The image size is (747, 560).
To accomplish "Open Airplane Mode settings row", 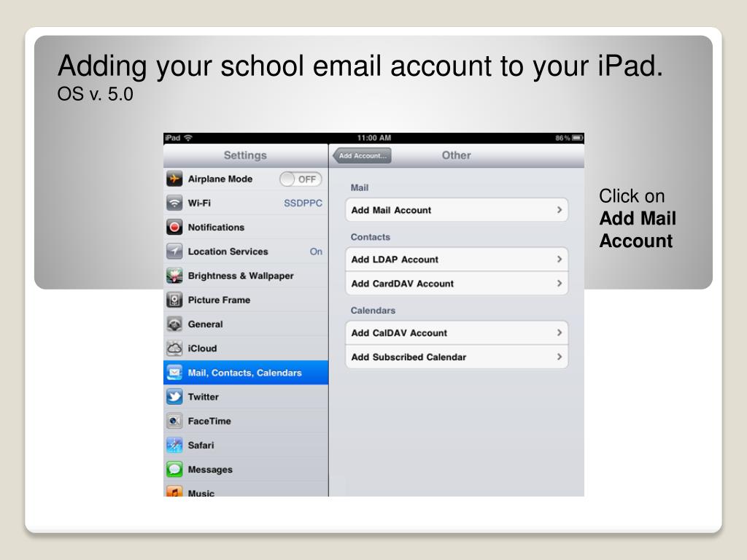I will [246, 179].
